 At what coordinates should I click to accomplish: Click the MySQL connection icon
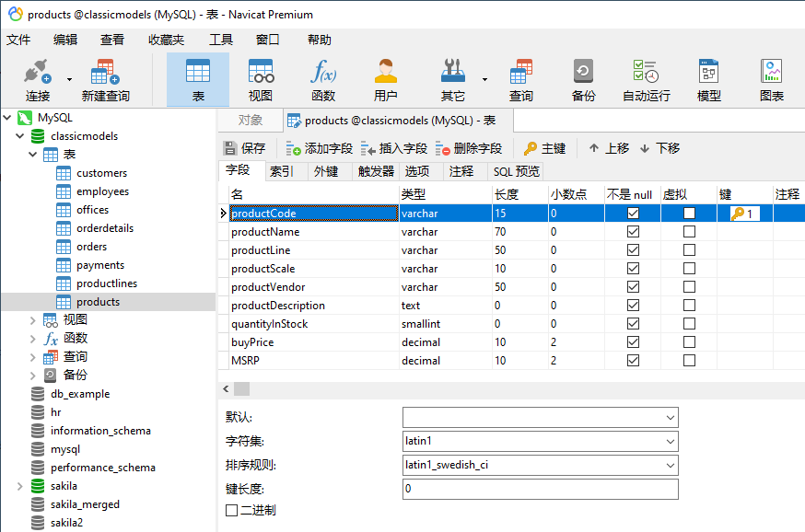tap(25, 118)
